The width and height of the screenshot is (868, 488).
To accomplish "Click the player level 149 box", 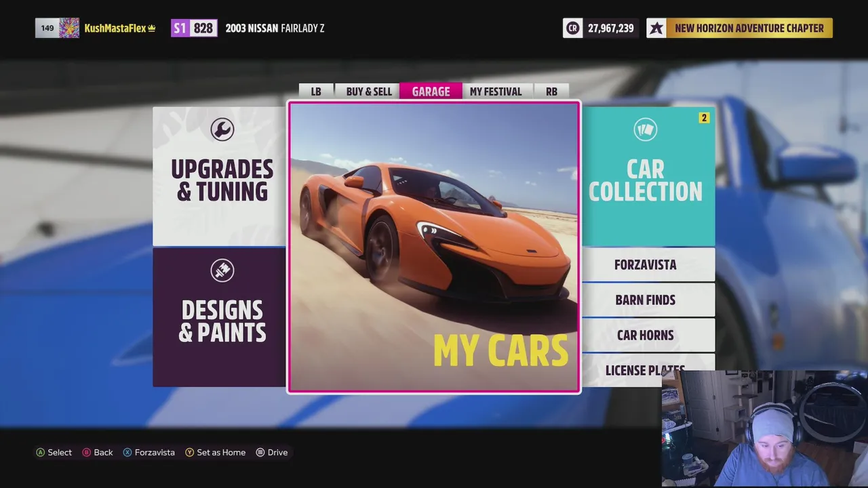I will (47, 28).
